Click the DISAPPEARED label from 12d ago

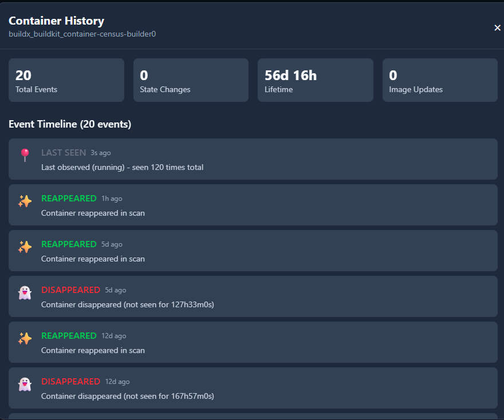click(70, 382)
